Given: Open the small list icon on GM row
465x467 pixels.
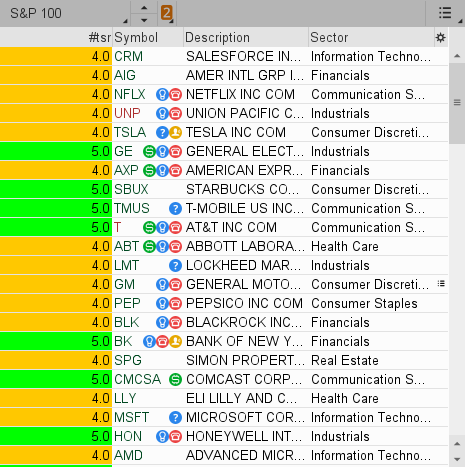Looking at the screenshot, I should 441,284.
